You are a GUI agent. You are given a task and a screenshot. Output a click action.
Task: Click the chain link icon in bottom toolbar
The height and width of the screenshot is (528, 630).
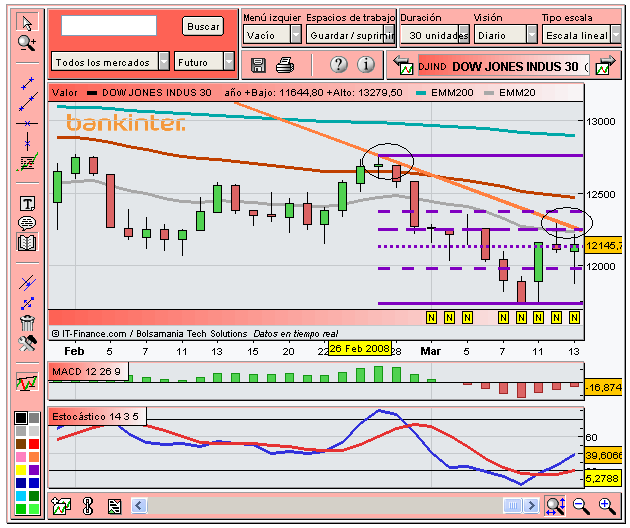pyautogui.click(x=88, y=506)
